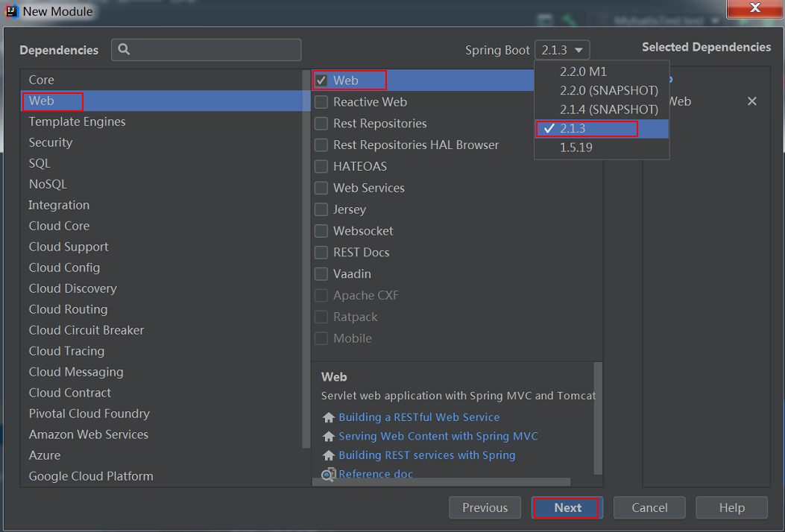Select the Amazon Web Services category
Viewport: 785px width, 532px height.
(163, 435)
